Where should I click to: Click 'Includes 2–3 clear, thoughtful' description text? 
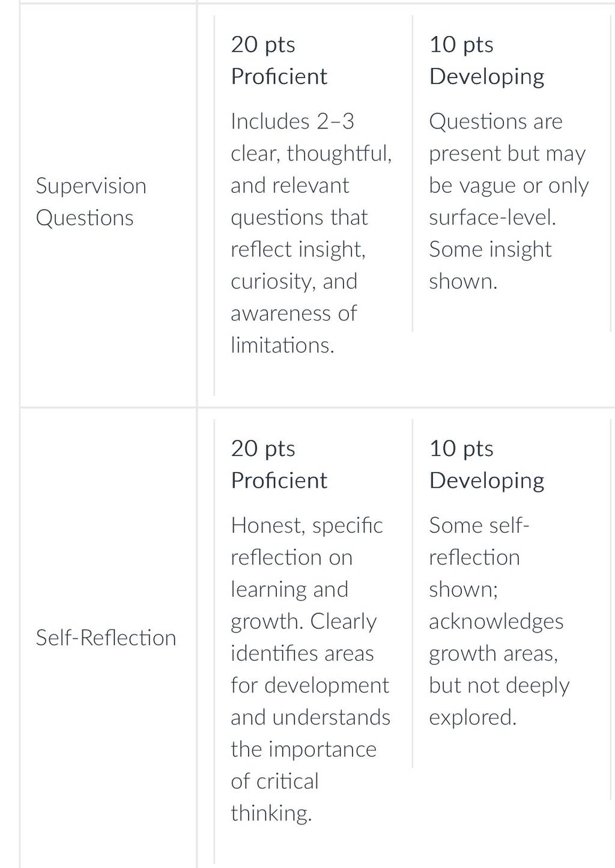click(311, 138)
